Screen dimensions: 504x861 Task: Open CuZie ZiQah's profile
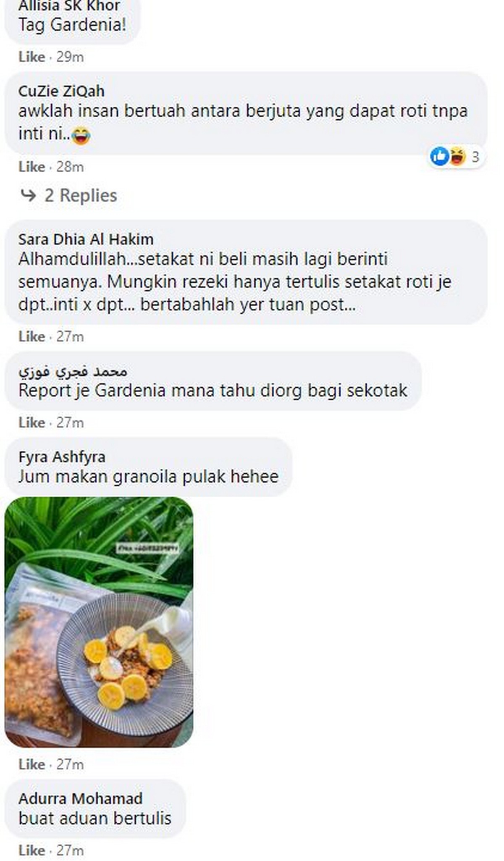tap(61, 91)
